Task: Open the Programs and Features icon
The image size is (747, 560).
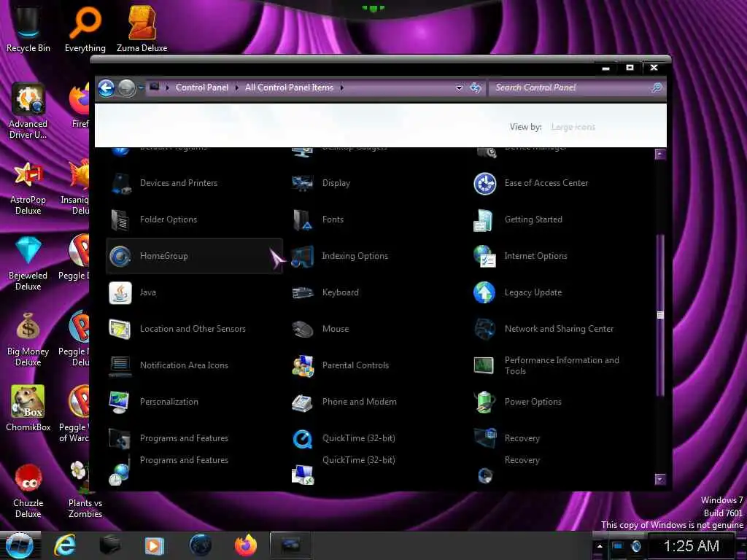Action: click(x=120, y=438)
